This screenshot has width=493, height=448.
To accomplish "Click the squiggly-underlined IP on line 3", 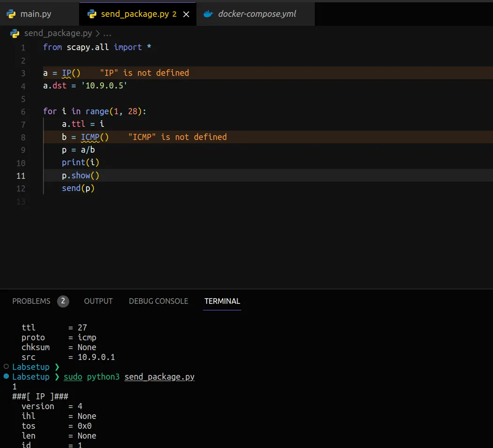I will click(x=66, y=73).
